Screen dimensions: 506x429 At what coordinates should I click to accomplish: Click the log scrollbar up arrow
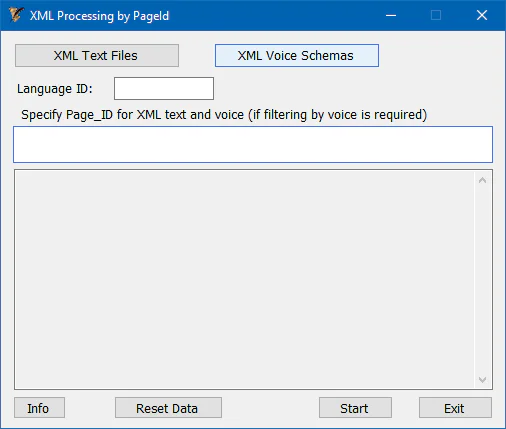(482, 180)
